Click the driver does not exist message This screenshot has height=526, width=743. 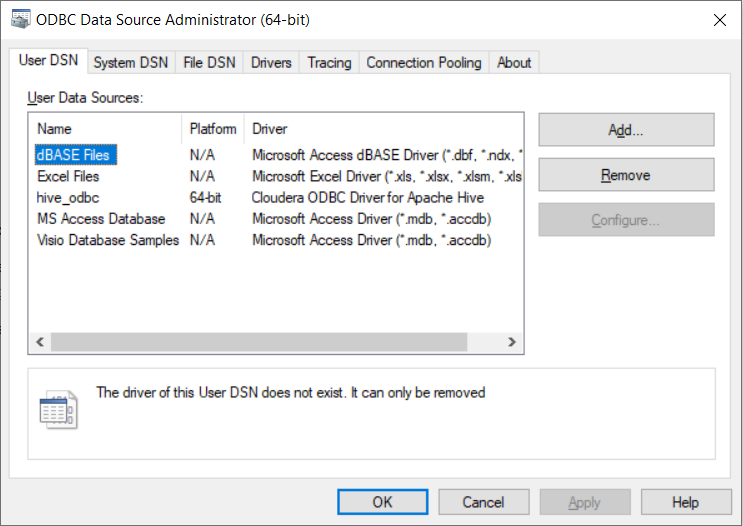pos(290,392)
